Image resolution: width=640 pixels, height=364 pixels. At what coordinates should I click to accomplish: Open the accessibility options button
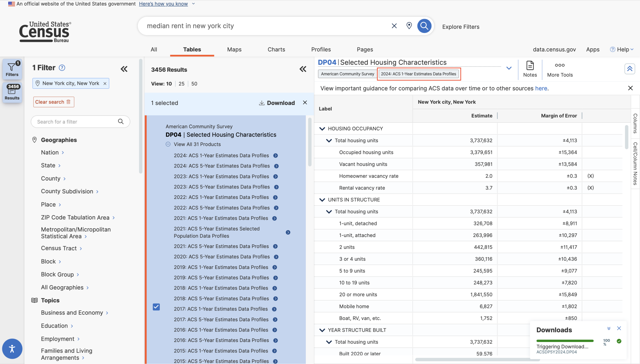click(x=12, y=348)
